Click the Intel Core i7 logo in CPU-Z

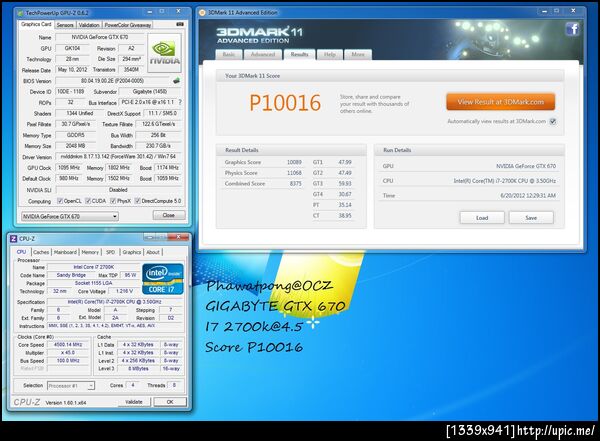click(163, 279)
